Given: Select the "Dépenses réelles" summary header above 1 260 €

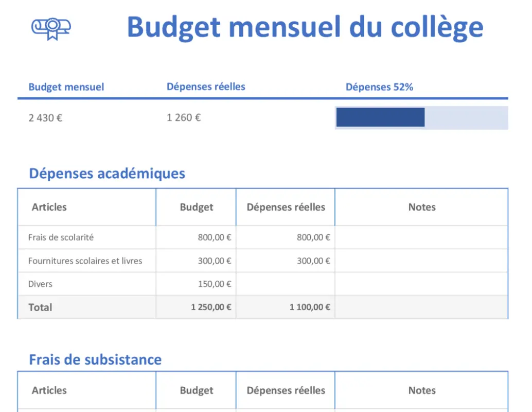Looking at the screenshot, I should click(206, 87).
